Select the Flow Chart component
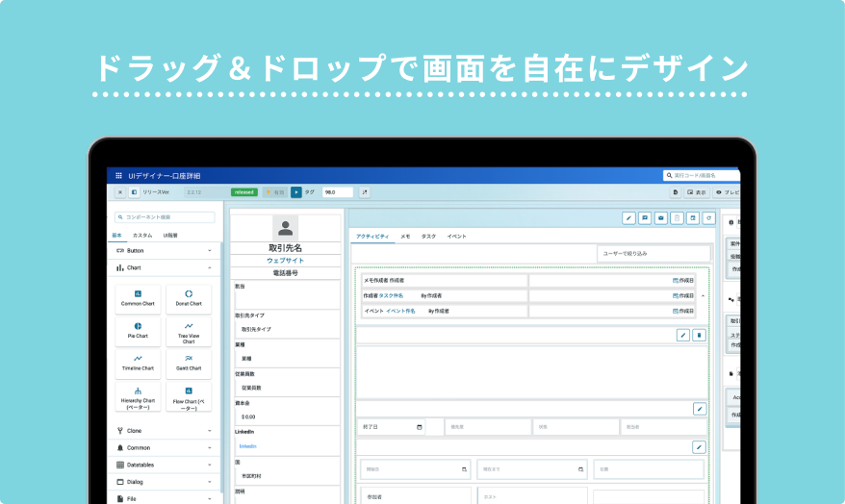Viewport: 845px width, 504px height. [189, 397]
